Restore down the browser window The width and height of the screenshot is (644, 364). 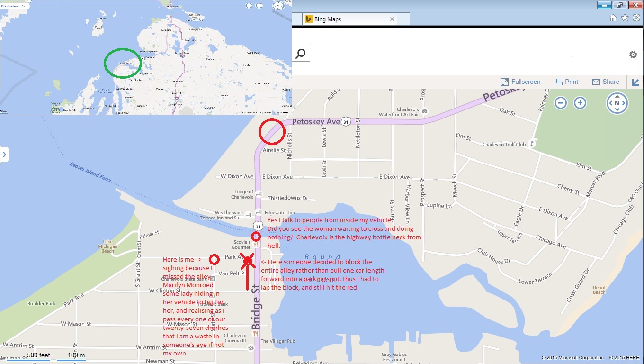click(619, 5)
